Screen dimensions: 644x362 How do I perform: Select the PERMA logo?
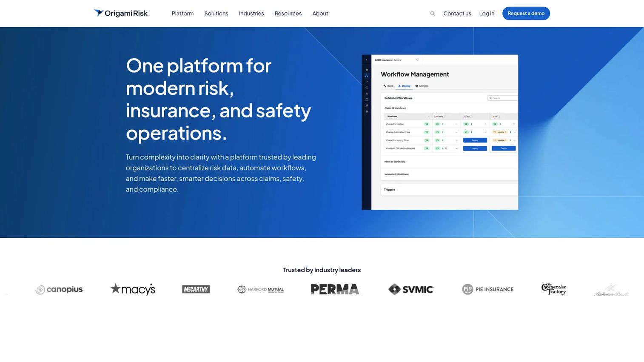pos(336,289)
